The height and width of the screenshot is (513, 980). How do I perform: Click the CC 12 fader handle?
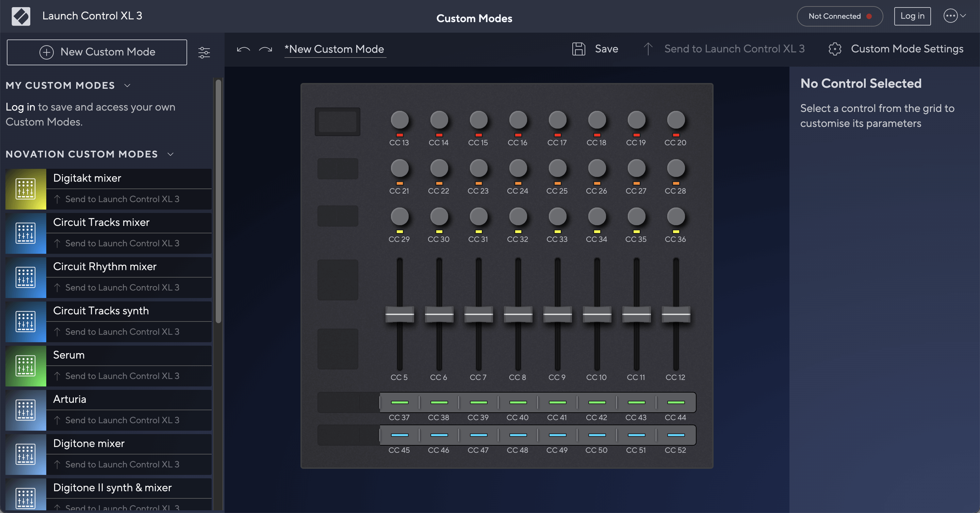click(676, 314)
